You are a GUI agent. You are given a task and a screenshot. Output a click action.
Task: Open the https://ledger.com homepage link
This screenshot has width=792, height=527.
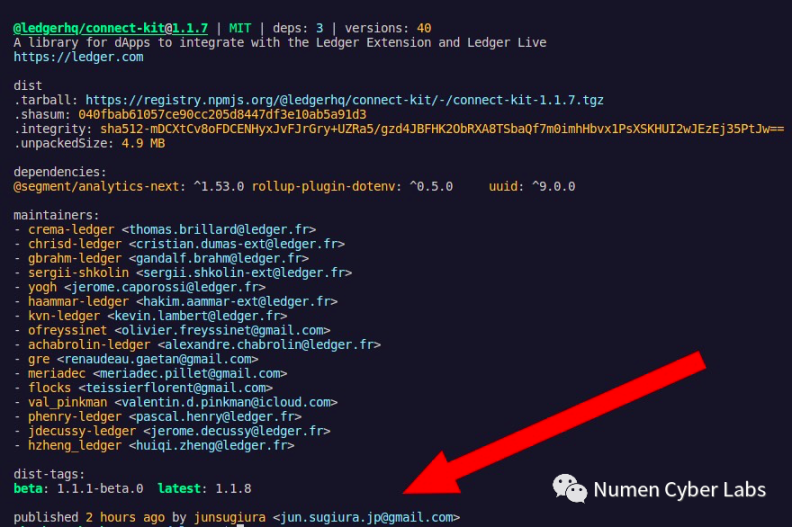[x=78, y=57]
